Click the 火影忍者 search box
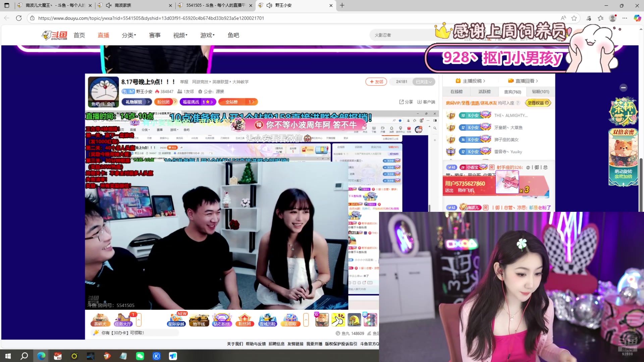 pyautogui.click(x=402, y=35)
